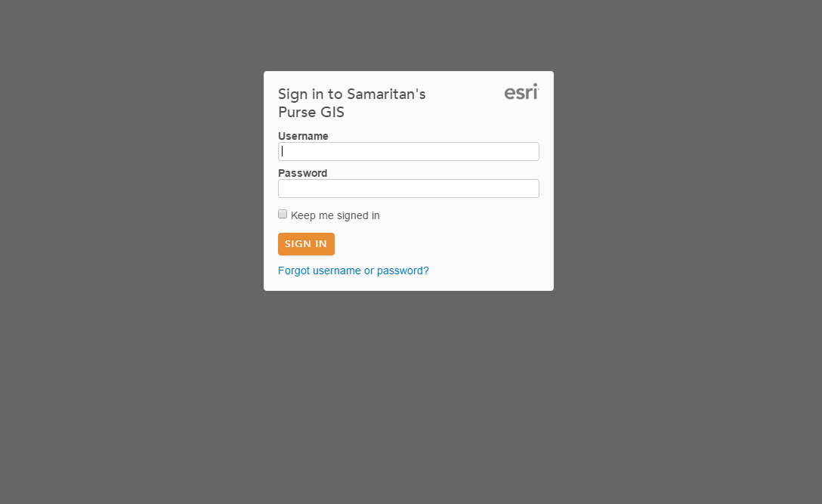The image size is (822, 504).
Task: Recover a forgotten username or password
Action: click(x=353, y=271)
